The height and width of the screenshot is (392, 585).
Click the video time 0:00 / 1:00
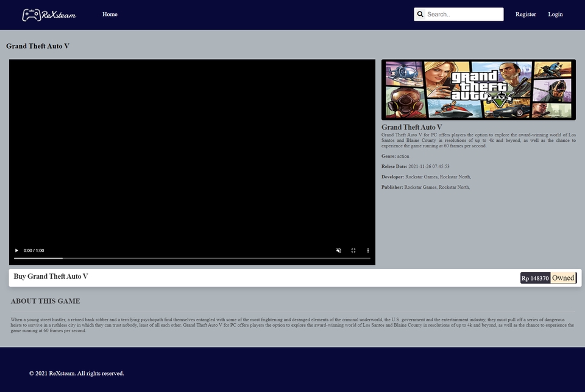(34, 250)
